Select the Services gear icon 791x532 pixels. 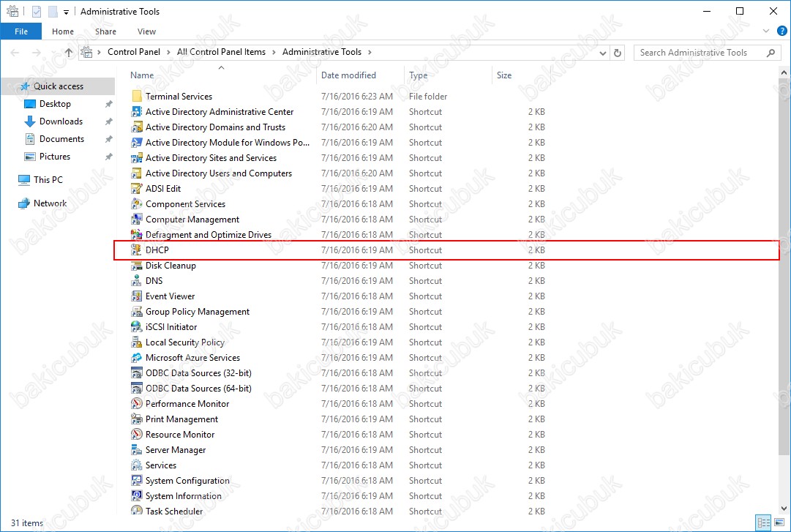tap(136, 465)
